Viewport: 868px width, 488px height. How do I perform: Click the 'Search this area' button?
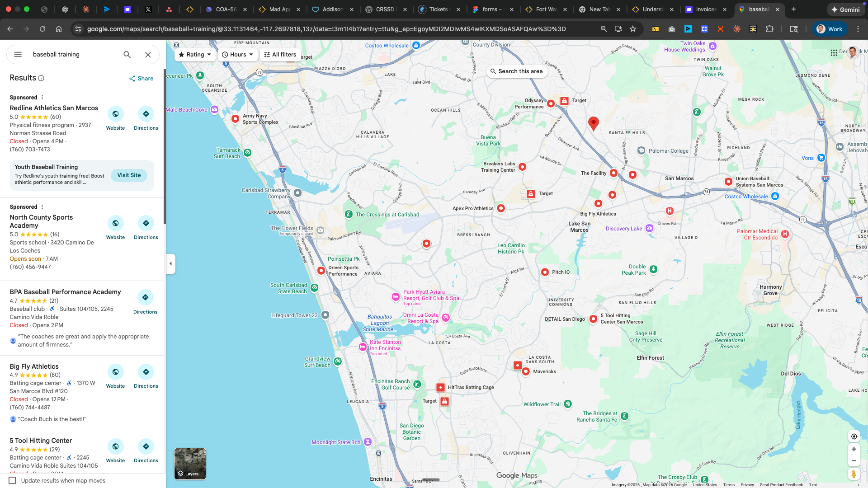pyautogui.click(x=517, y=71)
